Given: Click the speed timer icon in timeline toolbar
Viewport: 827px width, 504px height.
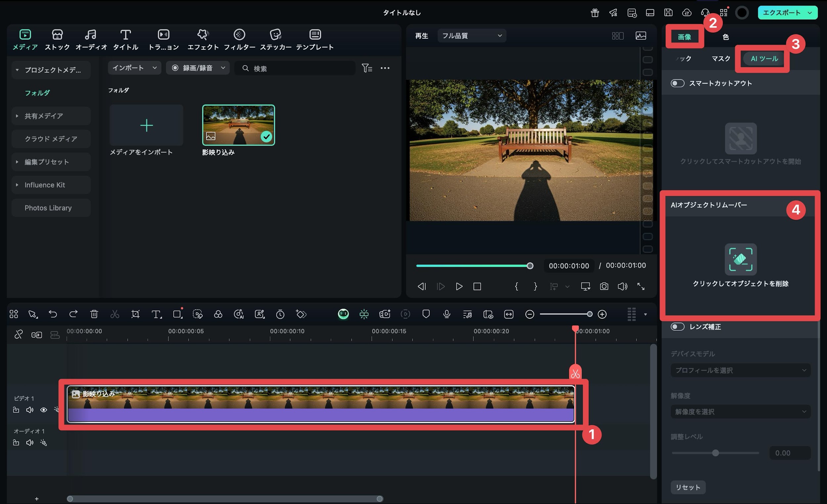Looking at the screenshot, I should click(280, 314).
